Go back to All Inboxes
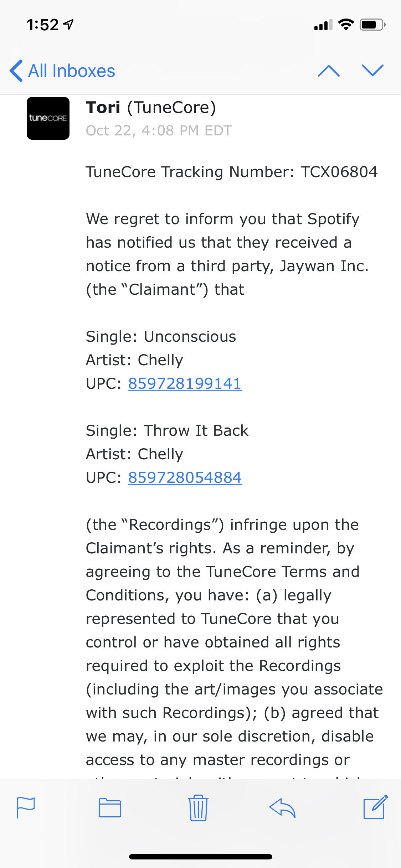 [62, 71]
